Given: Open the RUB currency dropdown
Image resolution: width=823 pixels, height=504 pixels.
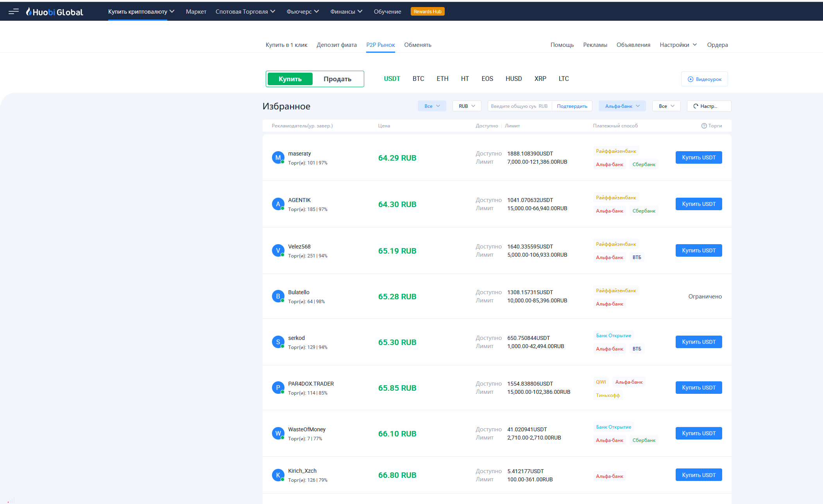Looking at the screenshot, I should pos(467,106).
